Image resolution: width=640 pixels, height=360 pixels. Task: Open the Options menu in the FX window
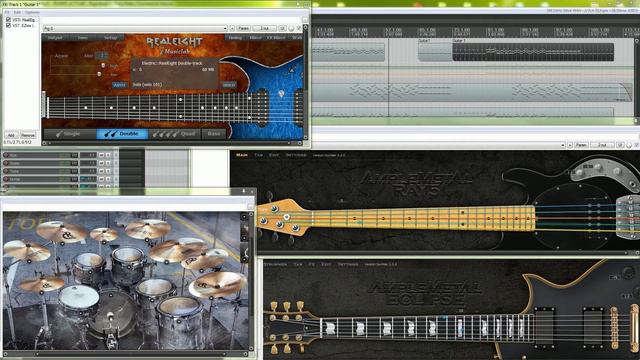coord(32,12)
